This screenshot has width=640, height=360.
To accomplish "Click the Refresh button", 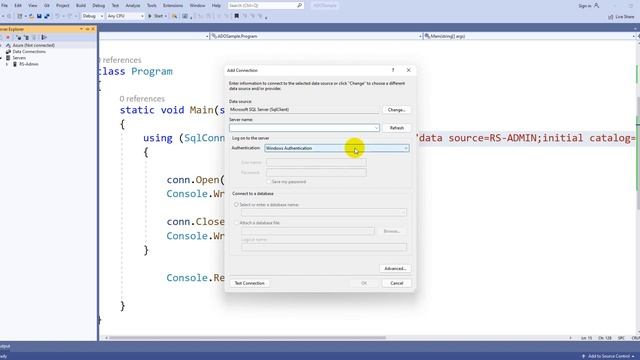I will [396, 128].
